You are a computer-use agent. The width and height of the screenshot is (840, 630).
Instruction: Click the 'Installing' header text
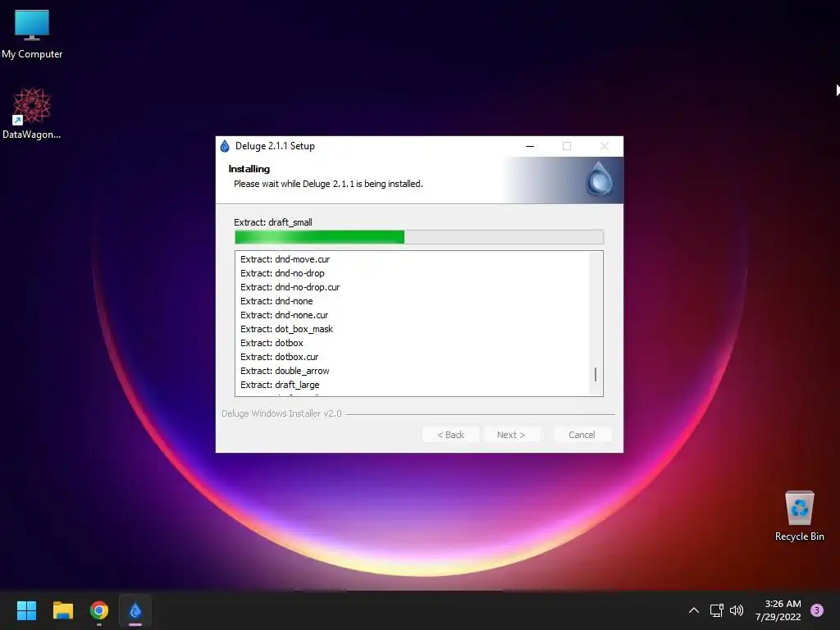(249, 169)
